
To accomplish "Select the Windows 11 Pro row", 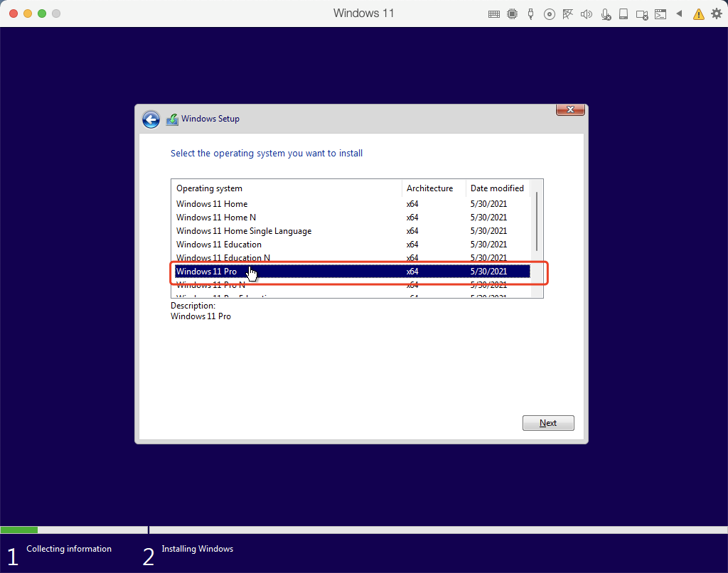I will [353, 271].
